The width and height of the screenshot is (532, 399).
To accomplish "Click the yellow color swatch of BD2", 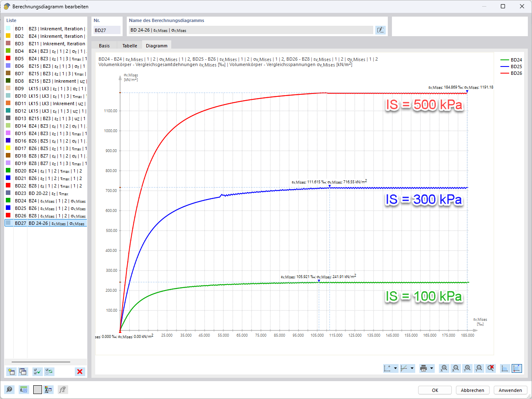I will tap(8, 36).
